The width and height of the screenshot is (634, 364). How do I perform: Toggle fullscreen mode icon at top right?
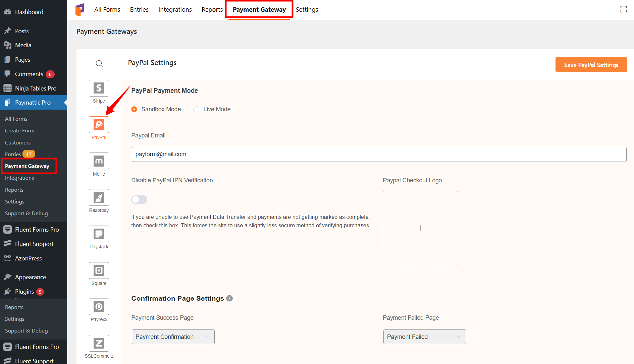(624, 9)
